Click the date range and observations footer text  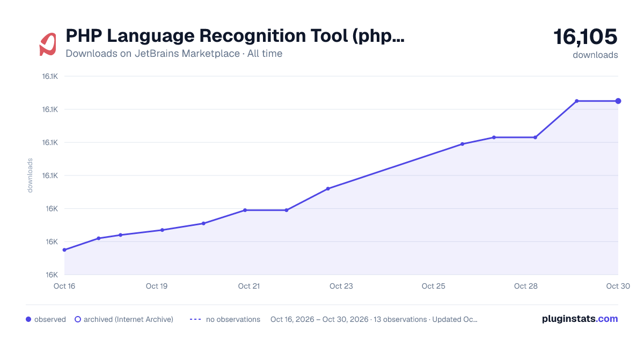coord(374,319)
